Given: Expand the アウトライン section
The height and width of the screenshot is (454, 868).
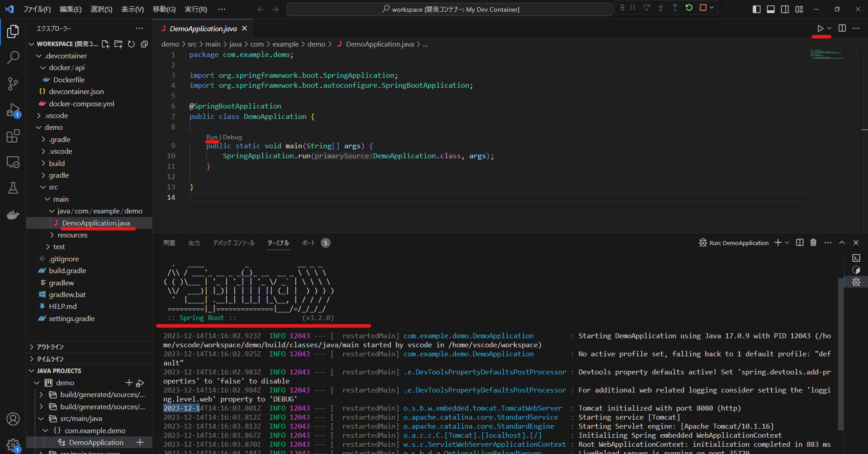Looking at the screenshot, I should (x=50, y=346).
